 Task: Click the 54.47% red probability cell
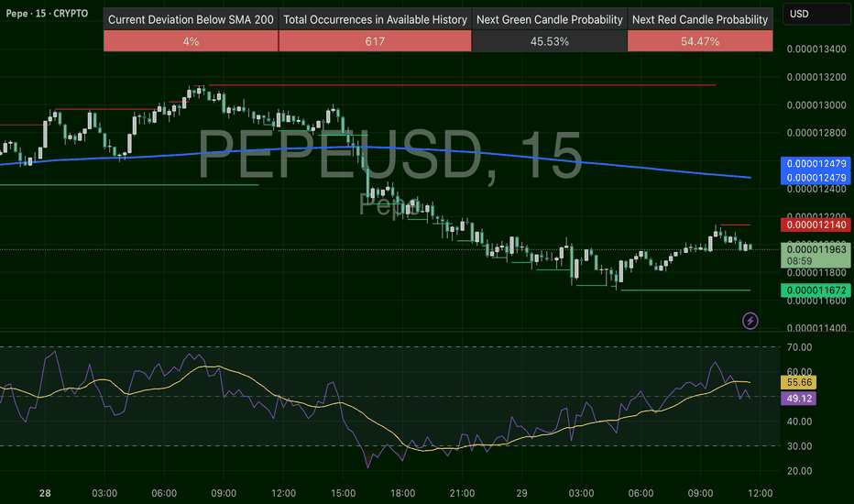pos(700,41)
